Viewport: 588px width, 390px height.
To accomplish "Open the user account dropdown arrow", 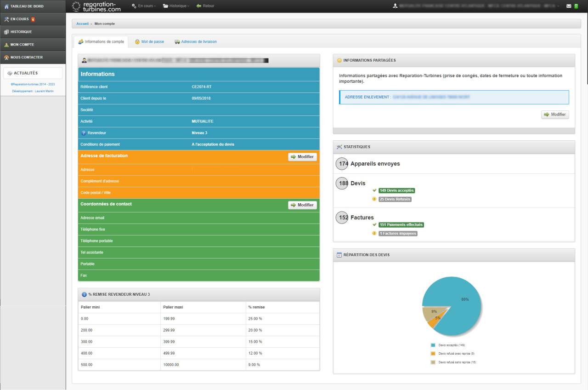I will point(558,6).
